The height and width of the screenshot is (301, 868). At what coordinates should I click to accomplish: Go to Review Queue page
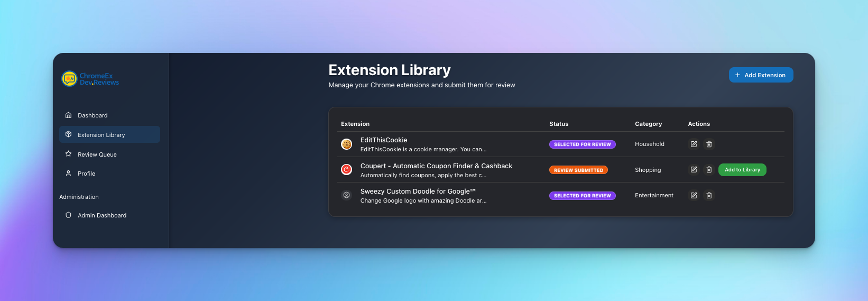click(109, 154)
